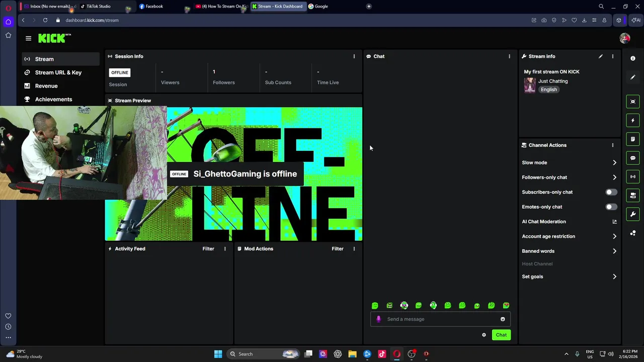The height and width of the screenshot is (362, 644).
Task: Click the info icon in right rail
Action: pyautogui.click(x=633, y=58)
